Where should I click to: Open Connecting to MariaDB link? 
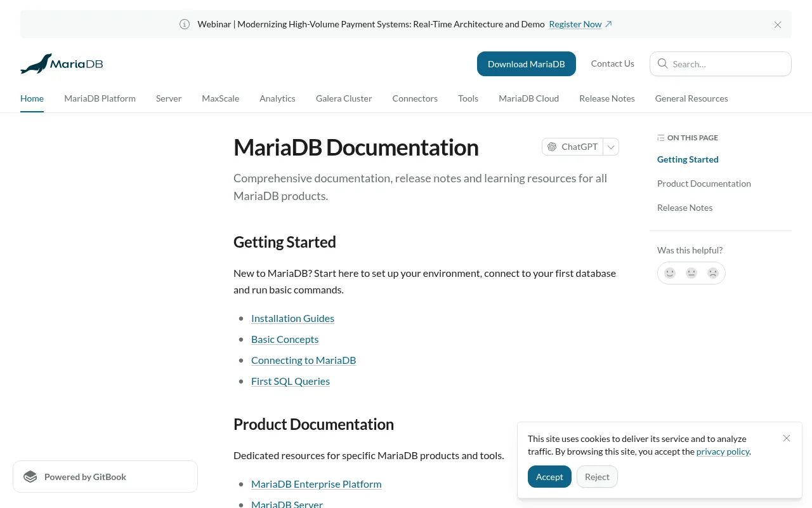tap(303, 360)
